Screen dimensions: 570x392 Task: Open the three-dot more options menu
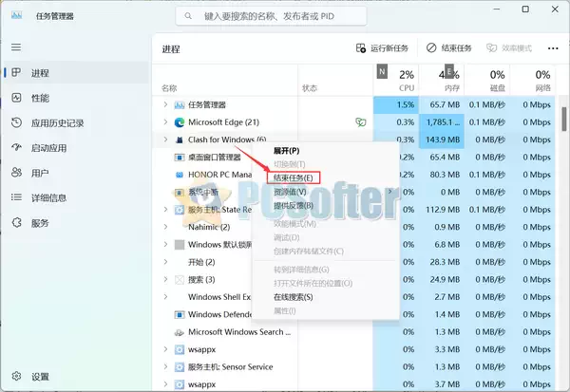click(553, 48)
